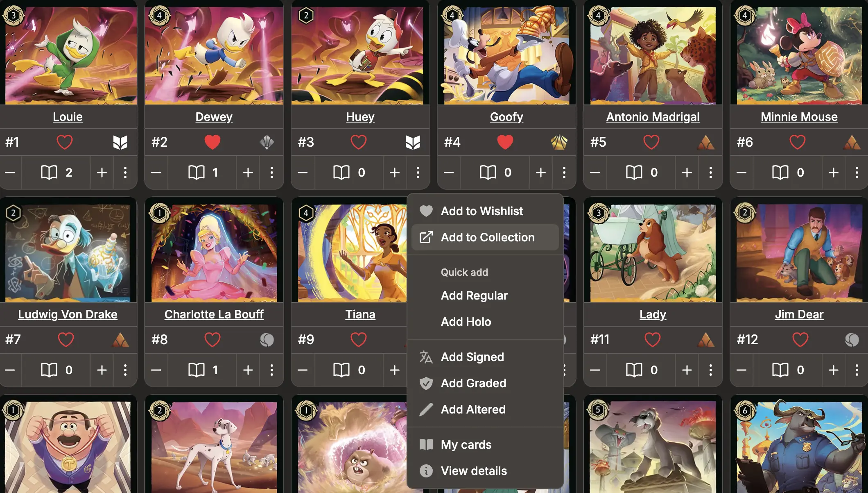The image size is (868, 493).
Task: Click the book count icon on Dewey card
Action: coord(197,173)
